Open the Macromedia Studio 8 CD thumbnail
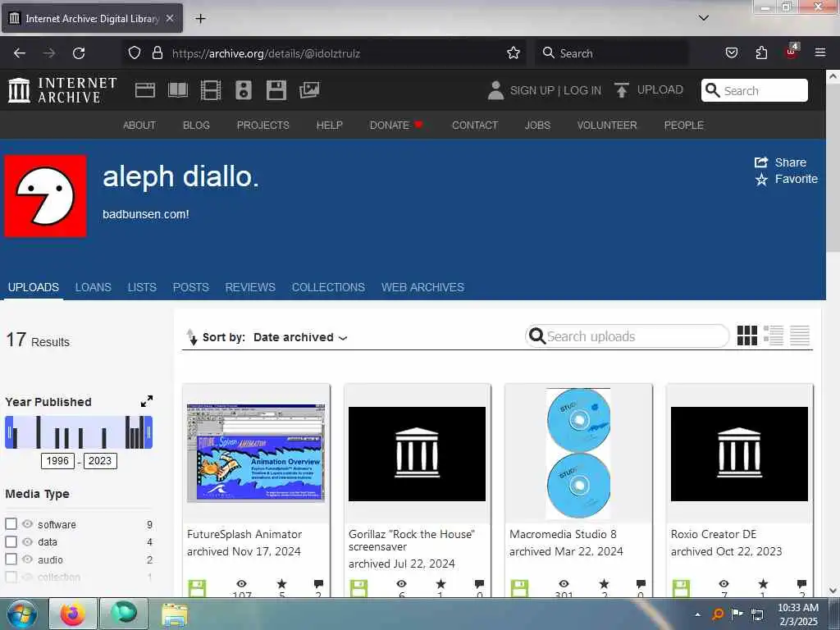The height and width of the screenshot is (630, 840). (x=578, y=453)
